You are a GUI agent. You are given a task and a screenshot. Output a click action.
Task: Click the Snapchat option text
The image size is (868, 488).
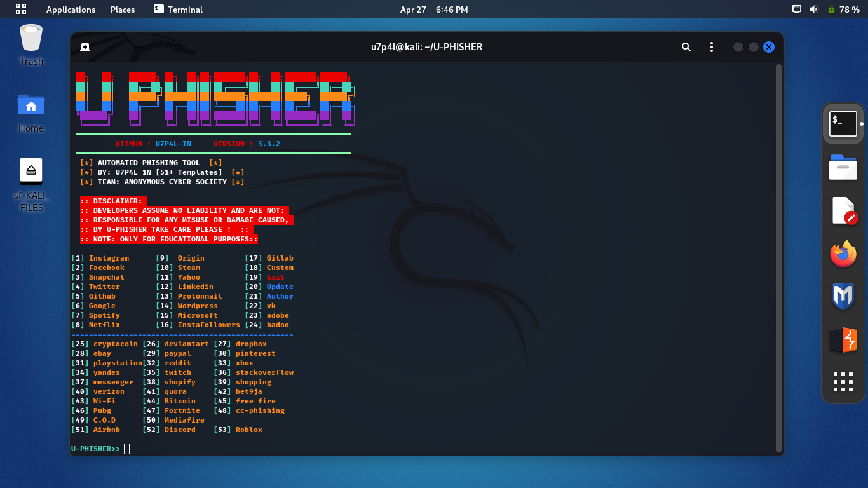[107, 277]
